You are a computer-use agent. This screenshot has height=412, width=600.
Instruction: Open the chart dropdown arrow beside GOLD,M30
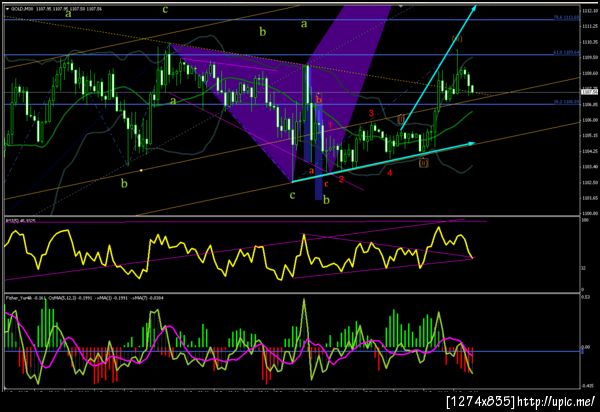click(x=7, y=8)
